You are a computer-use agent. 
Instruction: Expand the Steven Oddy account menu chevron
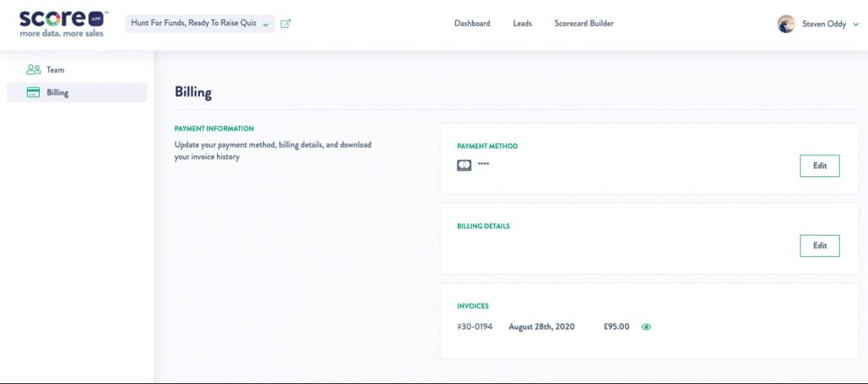[x=856, y=25]
